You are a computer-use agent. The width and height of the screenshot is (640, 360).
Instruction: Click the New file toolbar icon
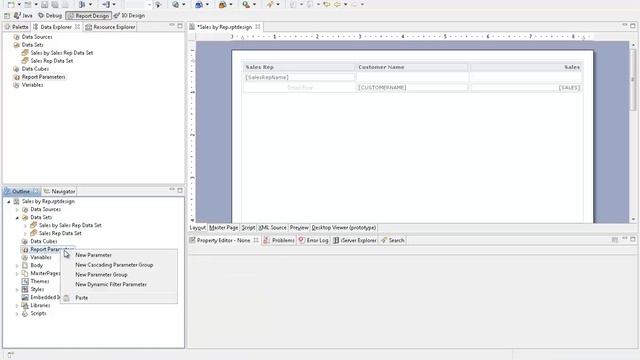click(11, 4)
